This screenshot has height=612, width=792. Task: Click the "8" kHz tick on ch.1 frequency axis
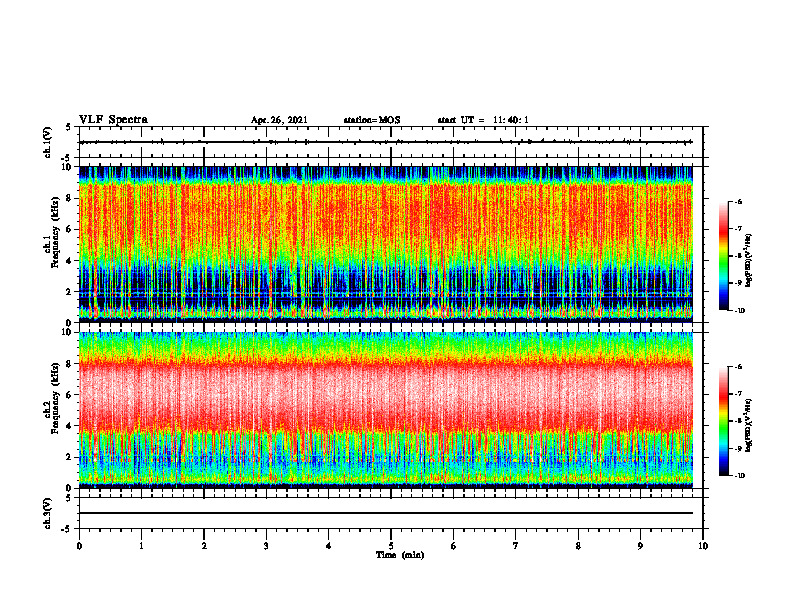click(x=70, y=198)
